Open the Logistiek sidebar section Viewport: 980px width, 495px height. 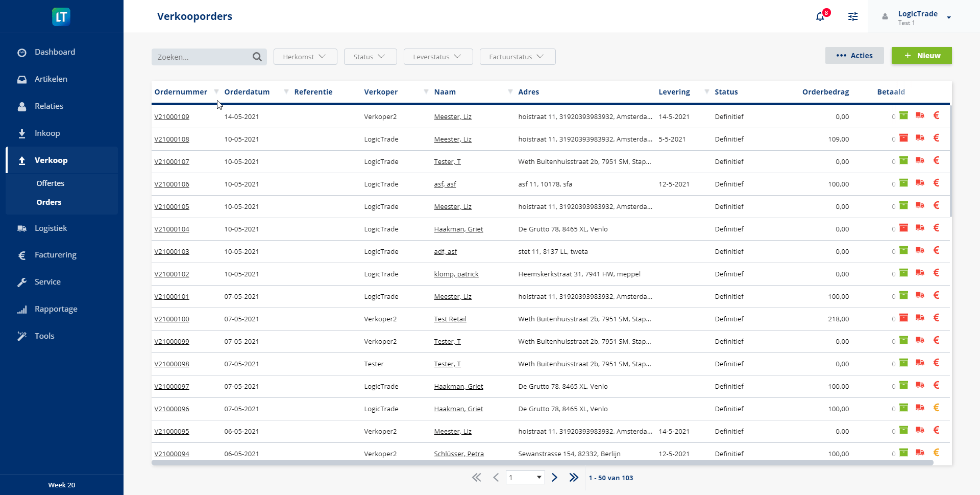(51, 228)
